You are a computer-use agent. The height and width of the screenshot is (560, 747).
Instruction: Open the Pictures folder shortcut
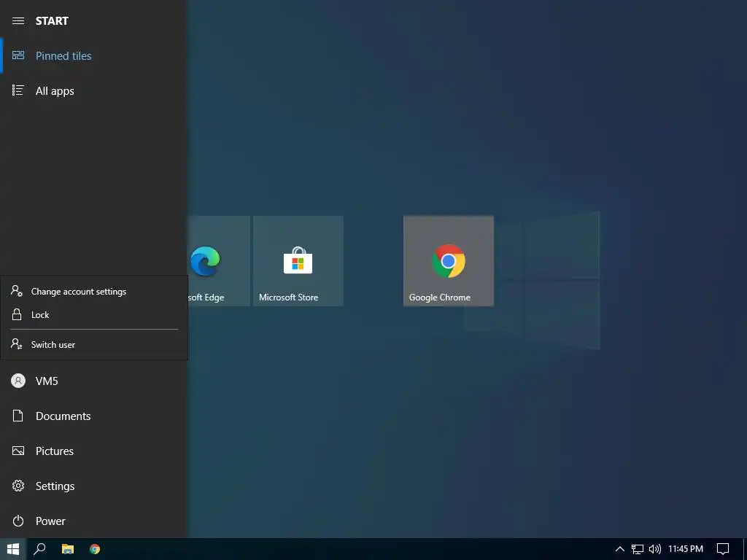click(x=94, y=451)
